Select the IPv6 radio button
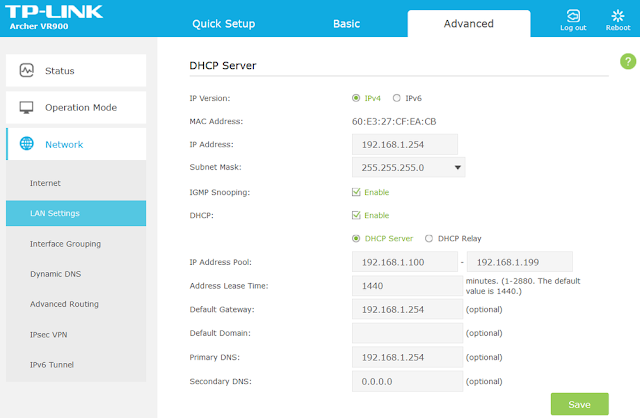Screen dimensions: 640x418 click(396, 98)
